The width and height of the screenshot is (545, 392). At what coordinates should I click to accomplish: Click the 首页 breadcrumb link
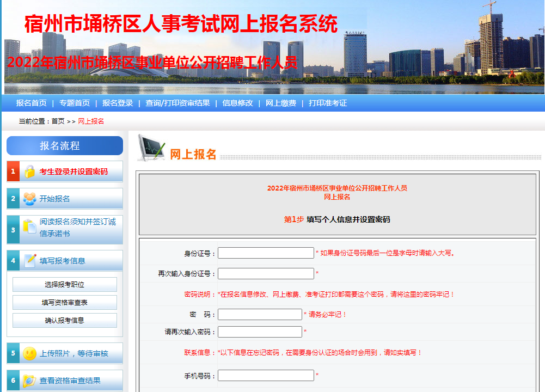point(58,121)
